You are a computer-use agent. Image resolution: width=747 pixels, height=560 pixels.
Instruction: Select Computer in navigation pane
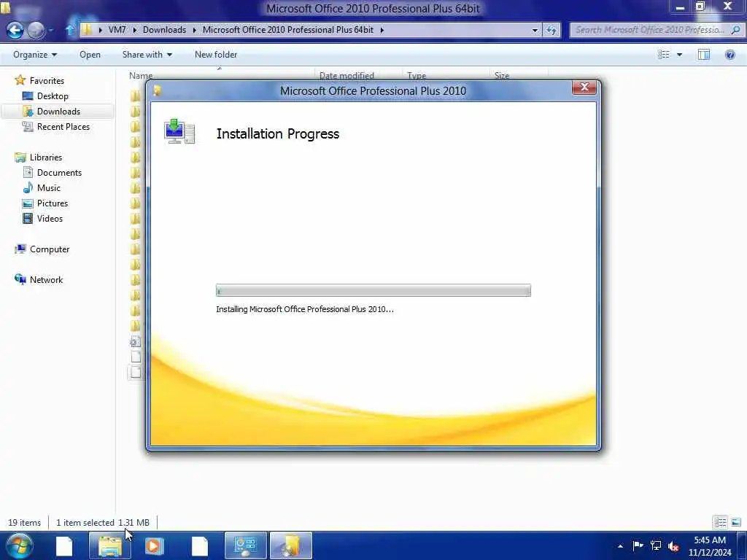click(x=50, y=249)
